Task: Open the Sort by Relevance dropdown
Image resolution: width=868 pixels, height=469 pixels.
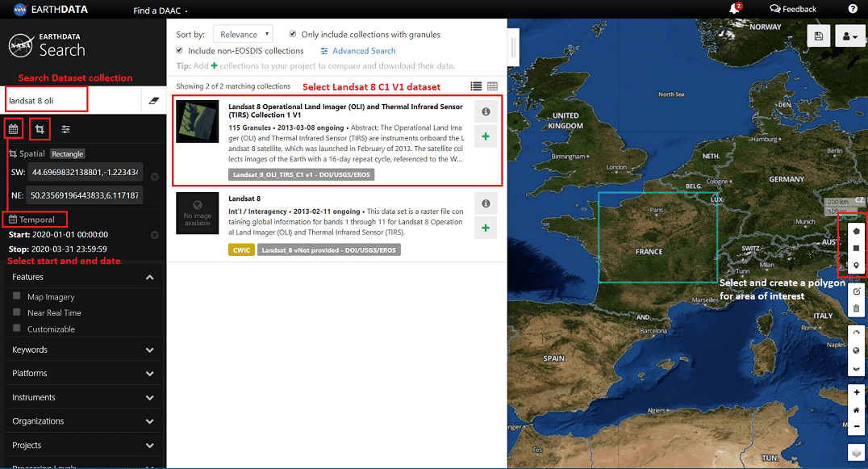Action: [x=243, y=34]
